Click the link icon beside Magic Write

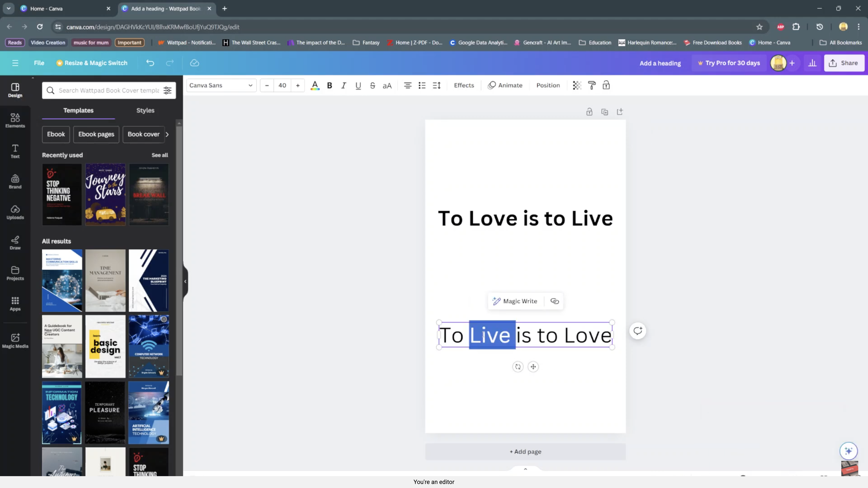(554, 301)
